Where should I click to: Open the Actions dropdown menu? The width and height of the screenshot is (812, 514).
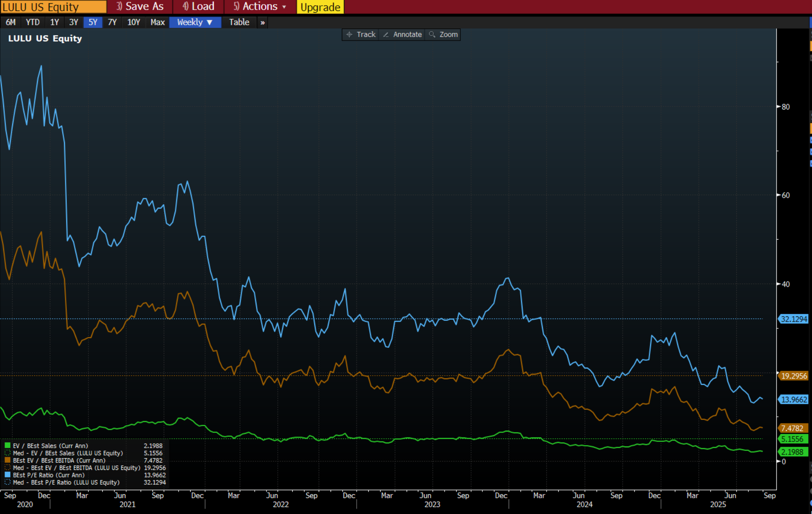click(260, 7)
